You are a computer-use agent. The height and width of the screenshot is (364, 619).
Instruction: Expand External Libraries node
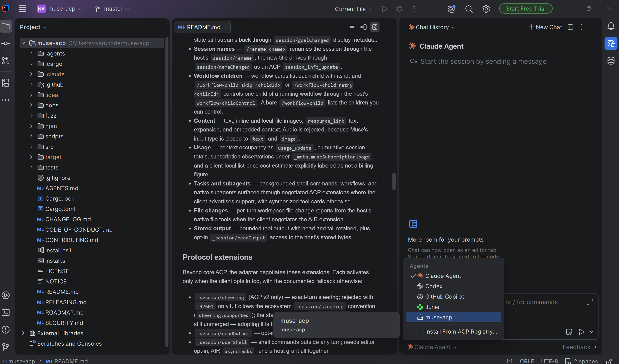point(23,333)
